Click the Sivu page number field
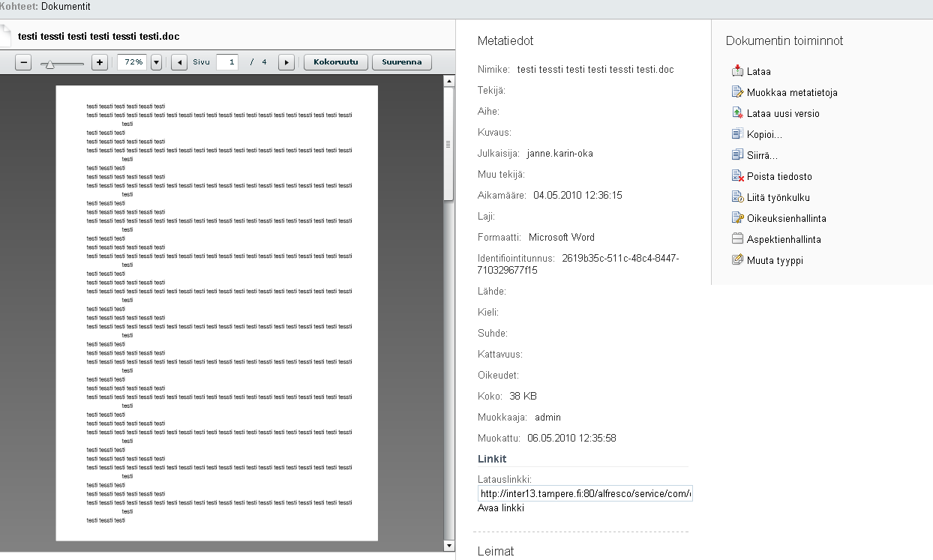The width and height of the screenshot is (933, 560). point(227,62)
